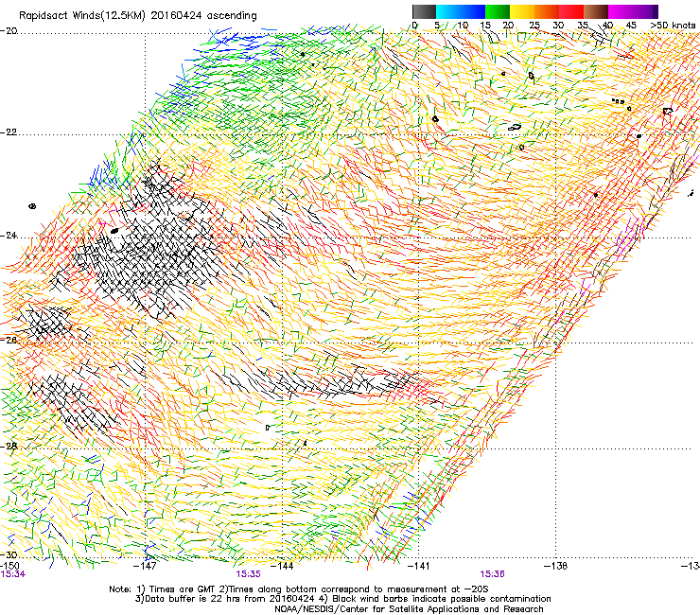
Task: Click the -20 latitude axis label
Action: coord(9,31)
